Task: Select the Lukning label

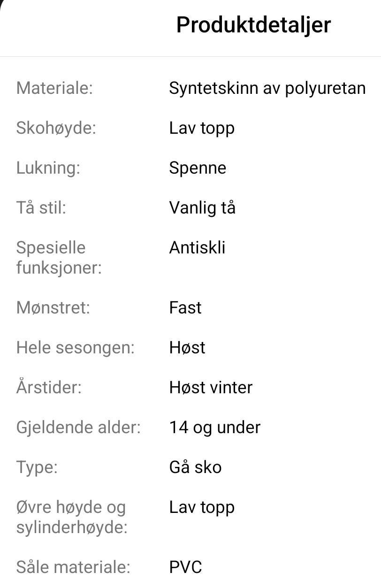Action: point(48,168)
